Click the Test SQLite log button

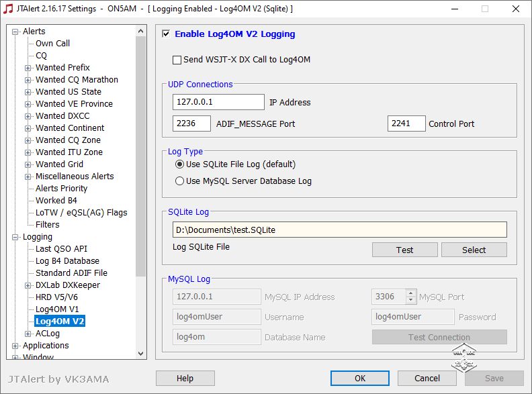405,250
